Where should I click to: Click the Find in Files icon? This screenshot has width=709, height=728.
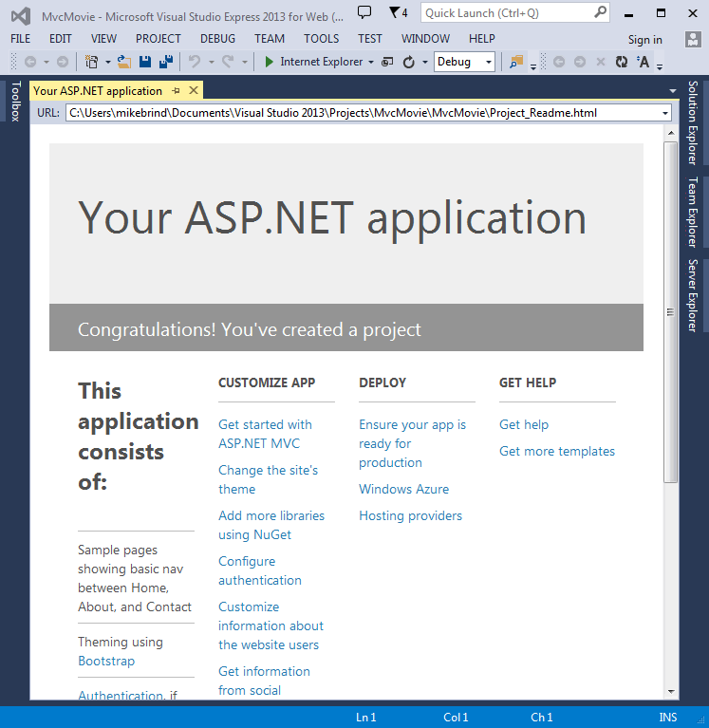tap(515, 62)
